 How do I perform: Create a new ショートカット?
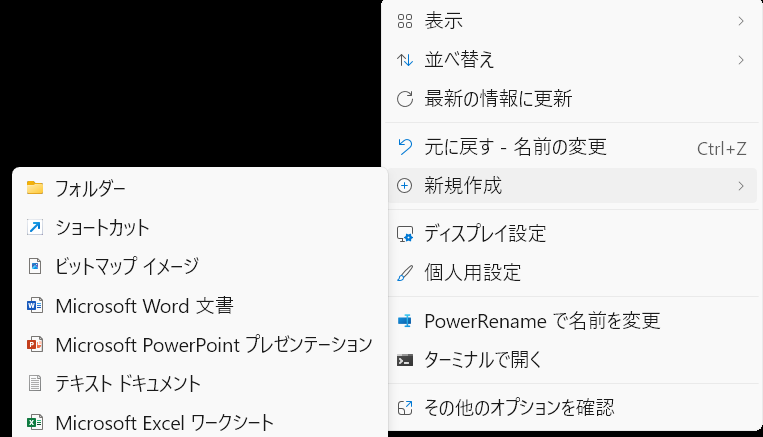point(200,227)
